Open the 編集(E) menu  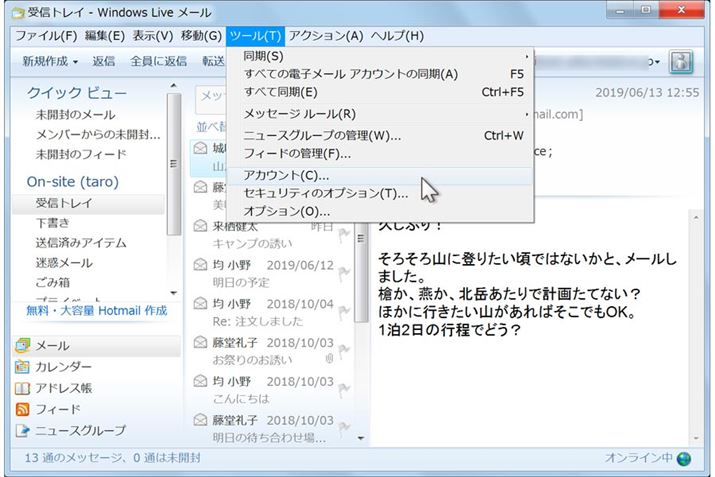click(105, 36)
